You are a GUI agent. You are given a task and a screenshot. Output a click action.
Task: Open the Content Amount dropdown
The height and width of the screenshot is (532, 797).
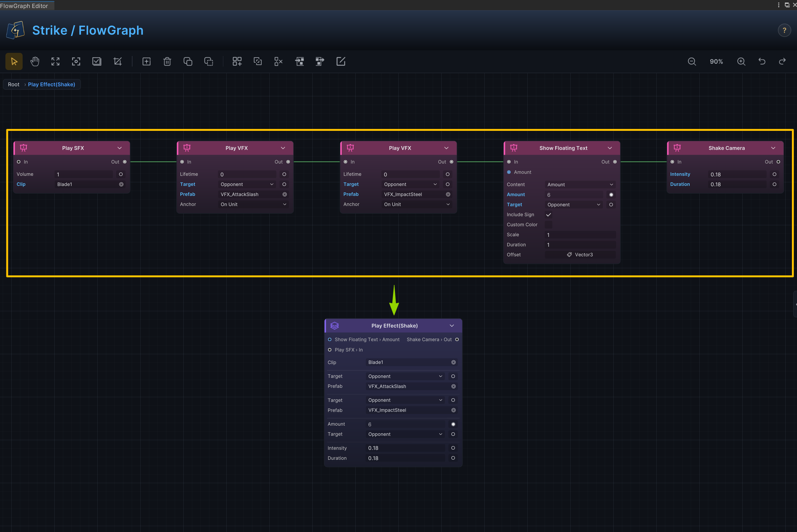click(x=580, y=185)
